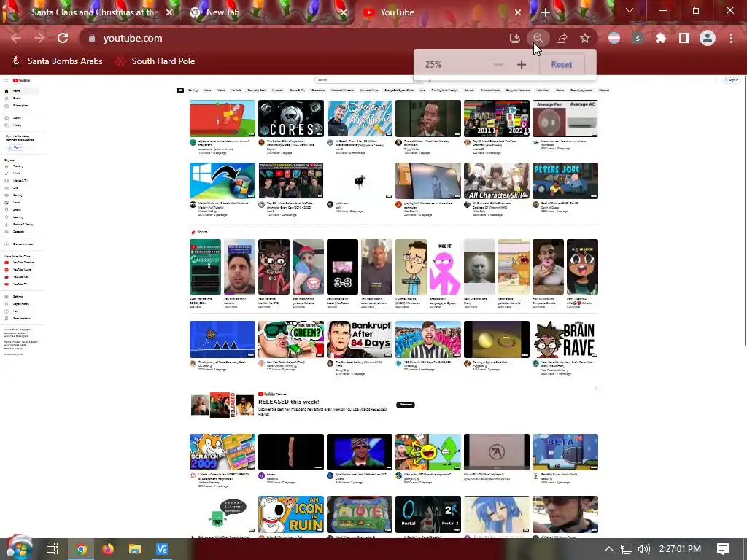This screenshot has height=560, width=747.
Task: Click the YouTube logo
Action: (x=21, y=80)
